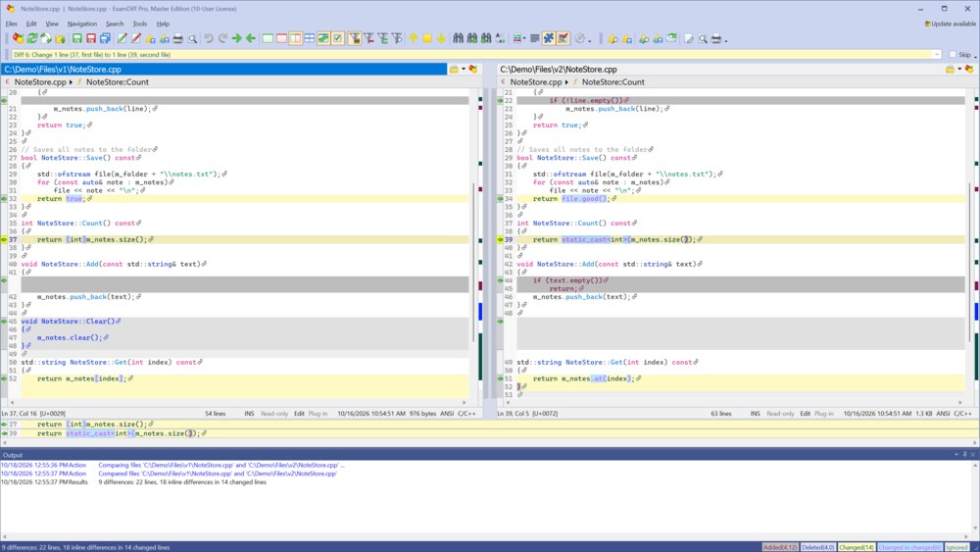Edit the second file with red pencil icon
Screen dimensions: 980x552
point(135,39)
